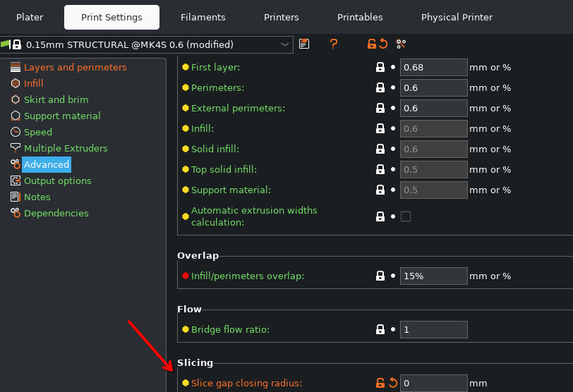Image resolution: width=573 pixels, height=392 pixels.
Task: Save the current print preset (floppy icon)
Action: point(304,44)
